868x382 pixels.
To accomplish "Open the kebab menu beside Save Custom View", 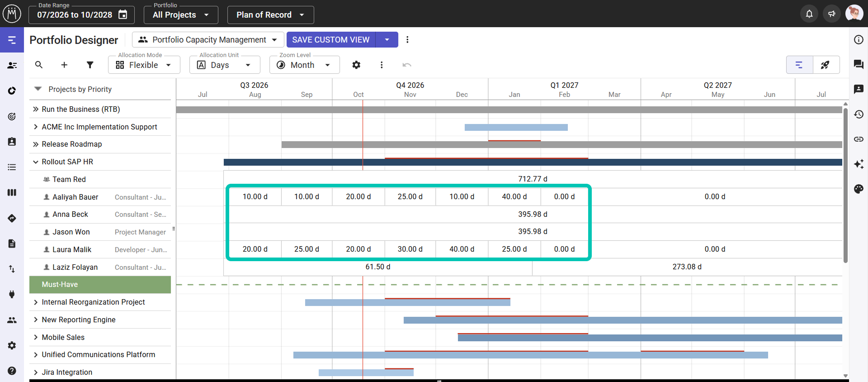I will click(407, 40).
